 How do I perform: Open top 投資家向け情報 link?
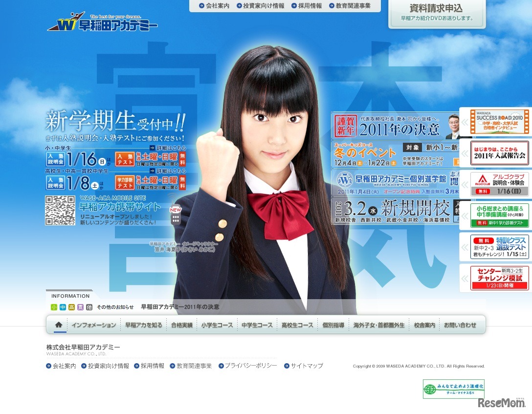click(x=263, y=6)
